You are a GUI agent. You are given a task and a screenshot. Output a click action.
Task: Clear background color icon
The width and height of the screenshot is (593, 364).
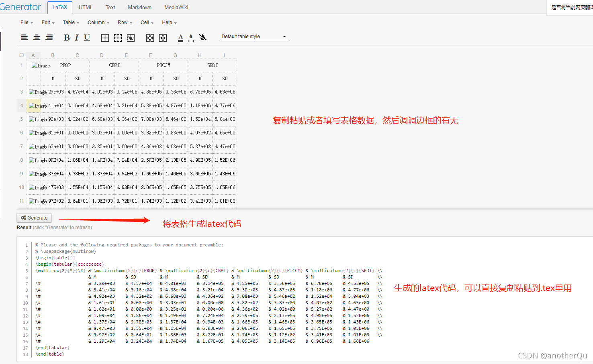[x=203, y=37]
